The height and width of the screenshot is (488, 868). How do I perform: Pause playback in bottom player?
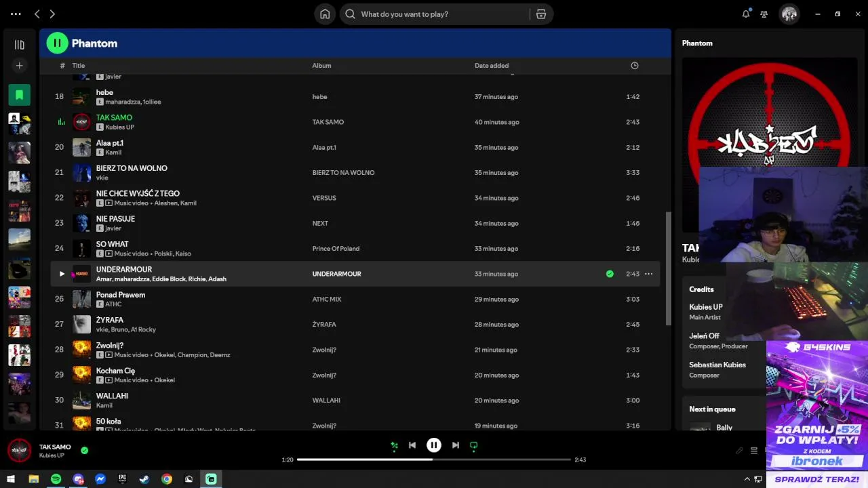434,445
